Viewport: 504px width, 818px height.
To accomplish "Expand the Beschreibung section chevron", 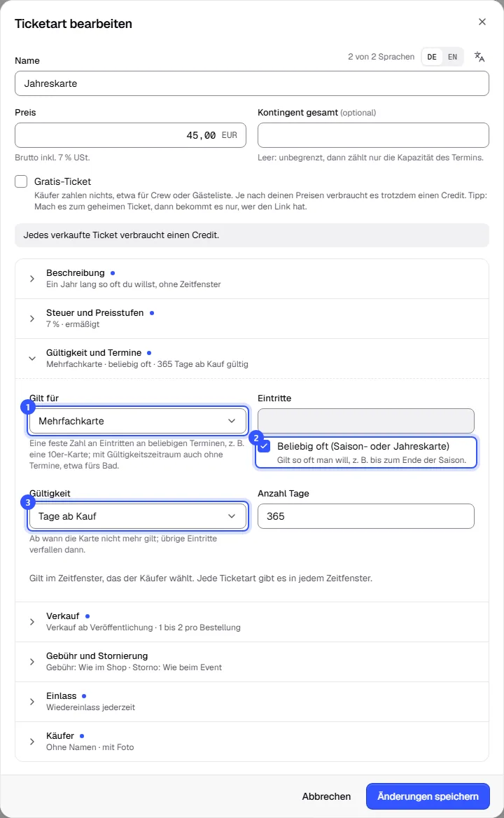I will click(x=32, y=279).
